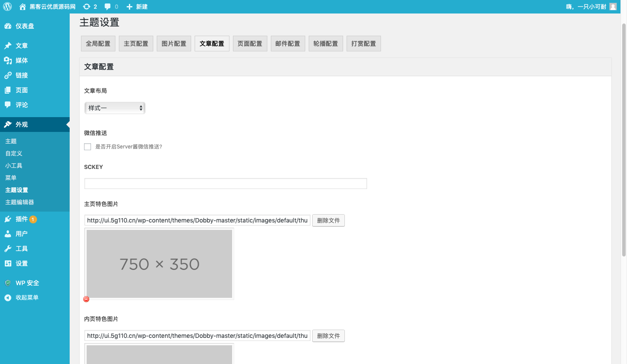The height and width of the screenshot is (364, 627).
Task: Remove 主页特色图片 via red minus icon
Action: 86,299
